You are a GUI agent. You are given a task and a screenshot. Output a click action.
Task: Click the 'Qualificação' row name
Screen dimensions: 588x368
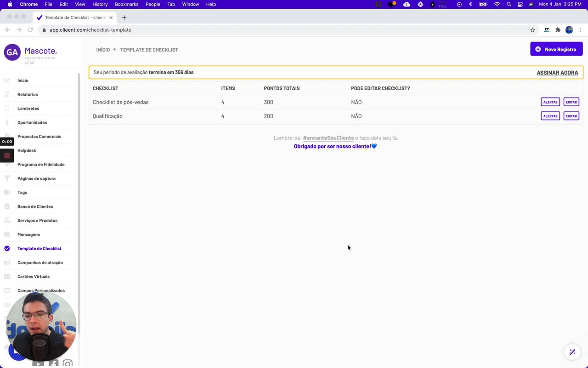[x=107, y=116]
